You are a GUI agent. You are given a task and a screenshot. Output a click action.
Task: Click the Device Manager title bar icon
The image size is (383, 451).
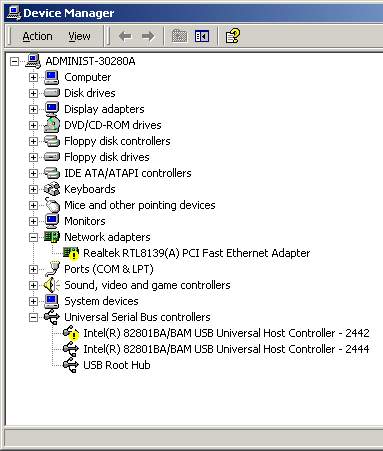tap(14, 13)
